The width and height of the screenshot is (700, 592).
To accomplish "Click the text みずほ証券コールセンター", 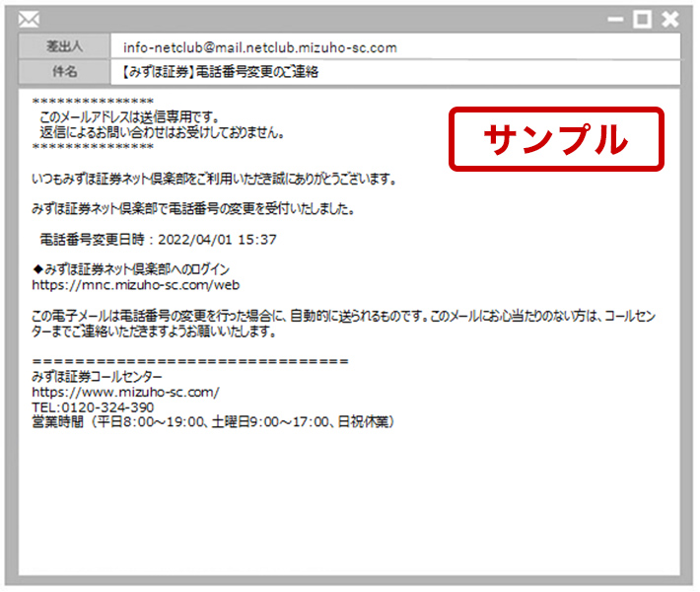I will (97, 377).
